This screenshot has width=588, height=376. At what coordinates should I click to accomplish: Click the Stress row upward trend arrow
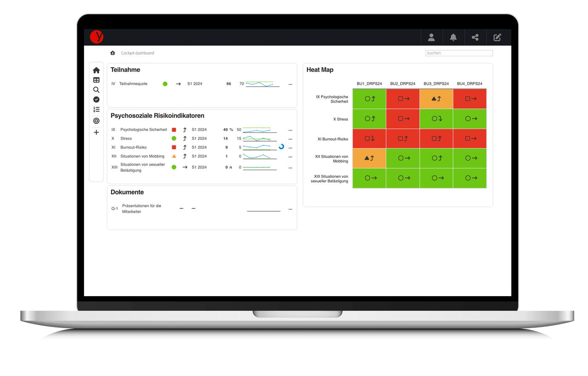coord(185,139)
